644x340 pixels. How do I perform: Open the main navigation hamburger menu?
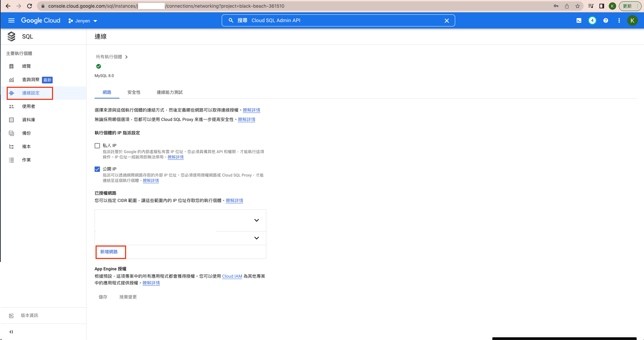[x=11, y=20]
